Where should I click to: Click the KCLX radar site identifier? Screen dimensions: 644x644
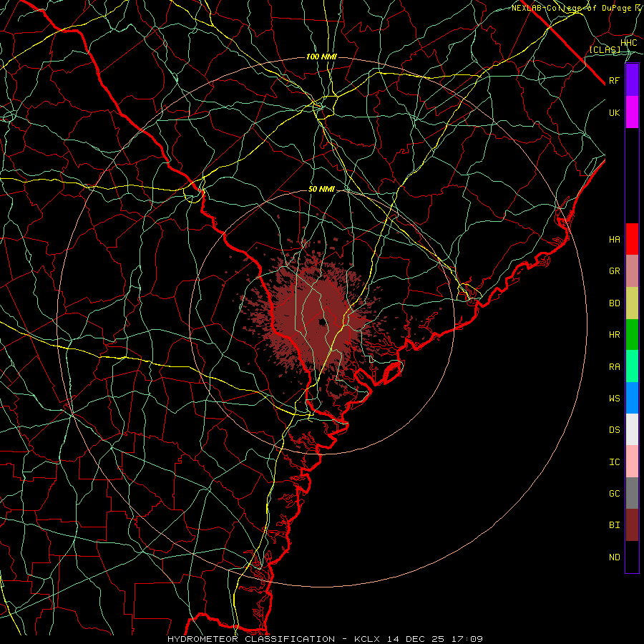pyautogui.click(x=369, y=639)
